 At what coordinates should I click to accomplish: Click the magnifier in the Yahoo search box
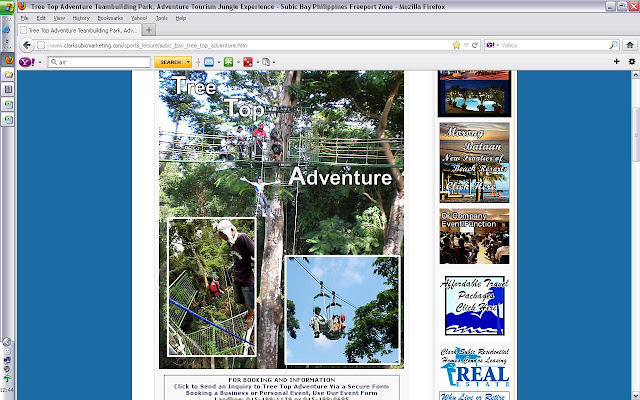613,45
